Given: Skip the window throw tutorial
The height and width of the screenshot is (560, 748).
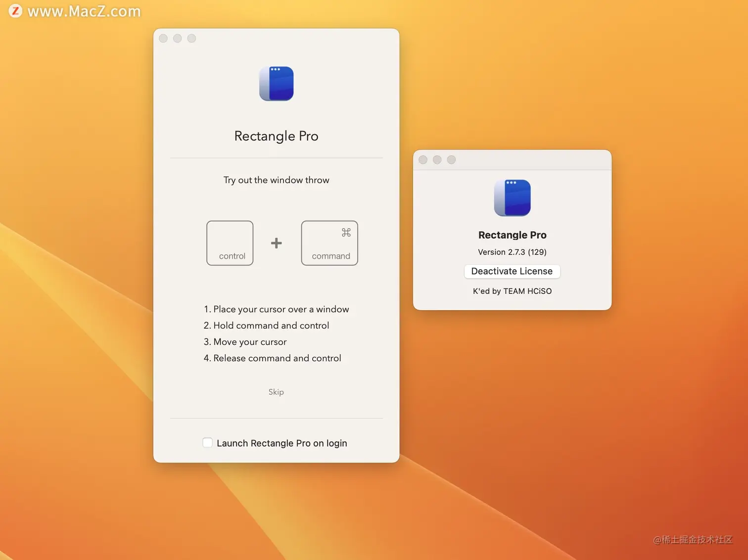Looking at the screenshot, I should coord(276,392).
